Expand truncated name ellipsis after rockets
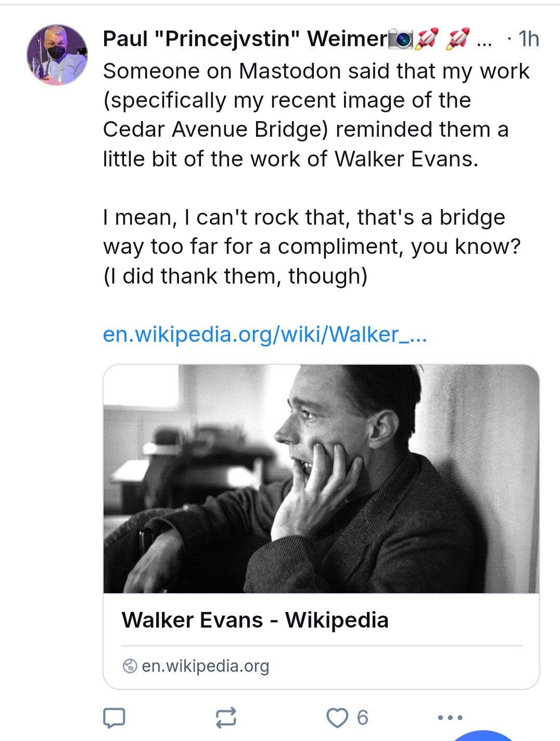 484,42
